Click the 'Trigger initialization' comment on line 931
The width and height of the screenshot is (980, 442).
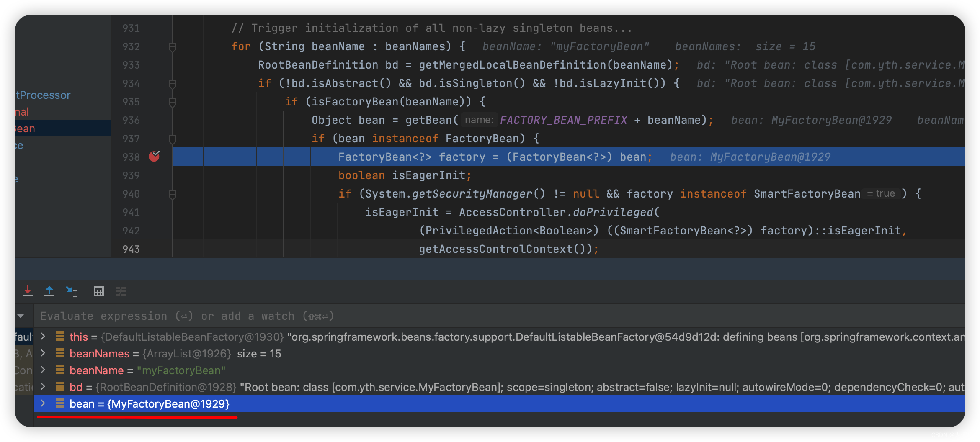tap(432, 28)
